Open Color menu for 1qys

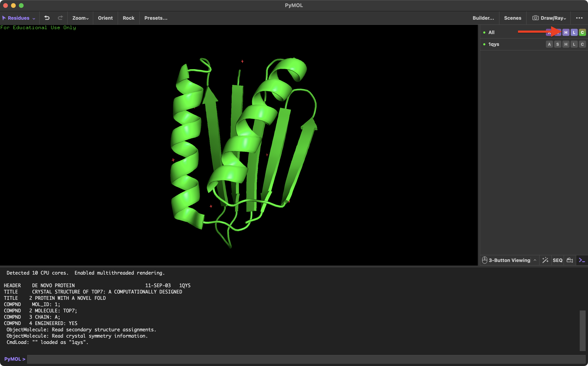coord(582,44)
